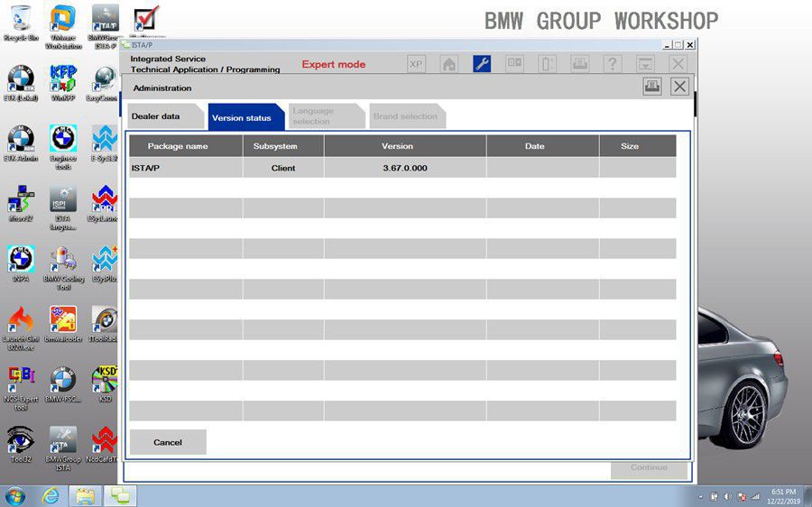Open the KSD desktop shortcut
The height and width of the screenshot is (507, 812).
[106, 384]
